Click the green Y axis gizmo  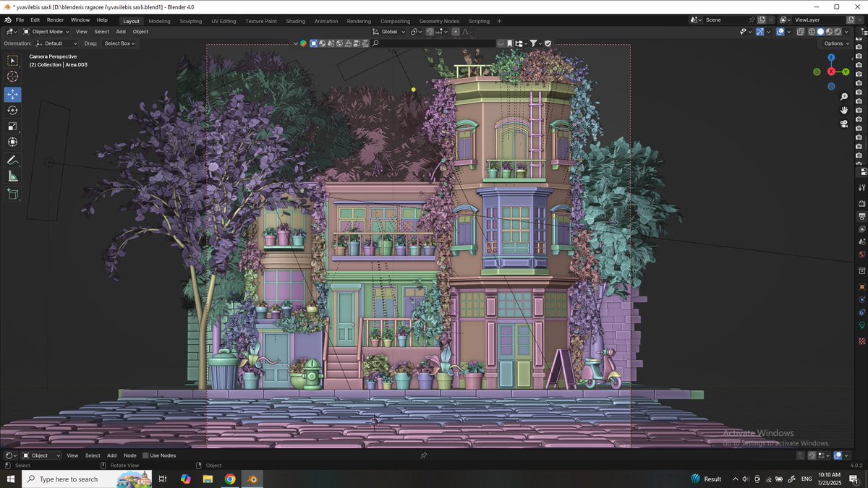(x=846, y=72)
